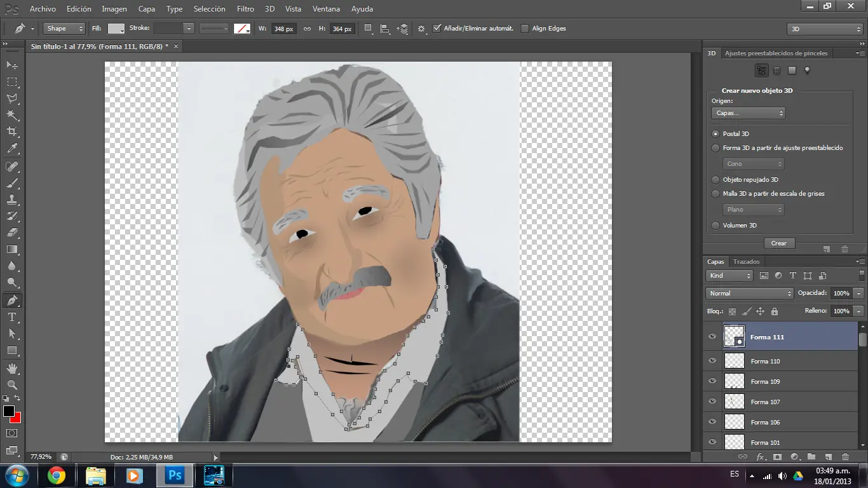Select the Brush tool
868x488 pixels.
(12, 183)
